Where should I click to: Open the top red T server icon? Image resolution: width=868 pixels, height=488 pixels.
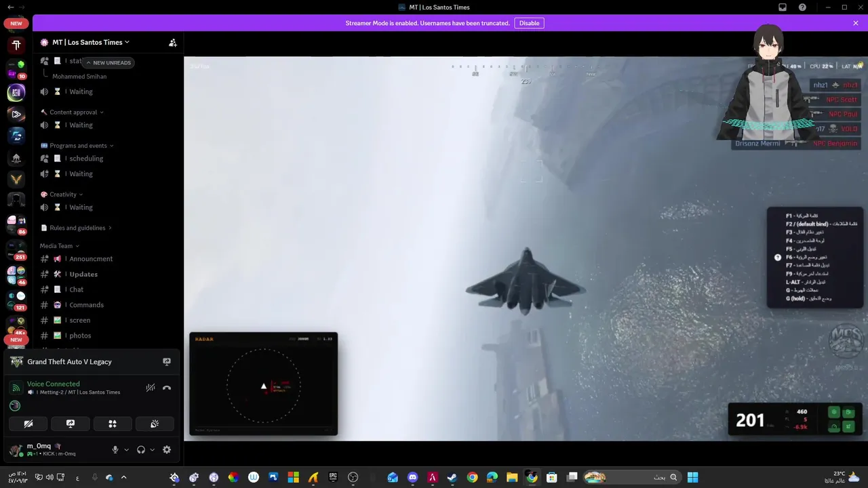point(16,45)
